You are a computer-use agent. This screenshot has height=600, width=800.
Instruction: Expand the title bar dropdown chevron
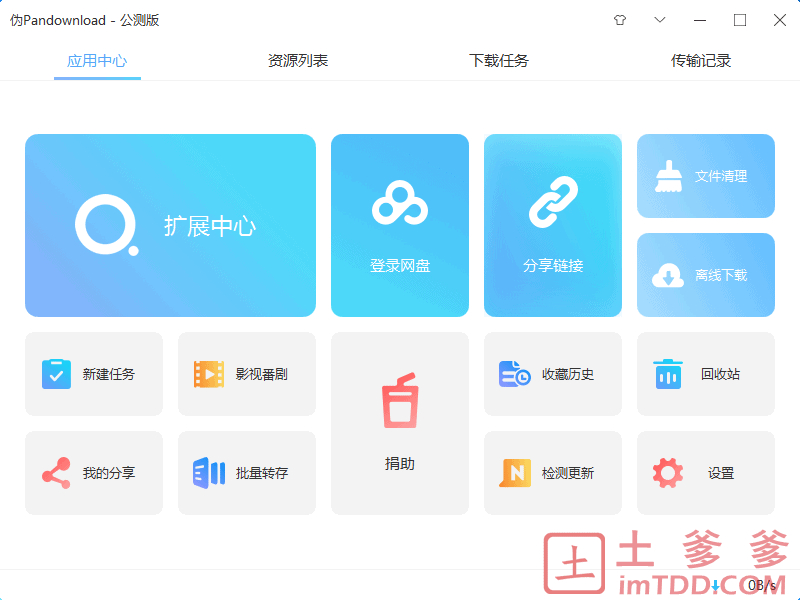tap(660, 20)
